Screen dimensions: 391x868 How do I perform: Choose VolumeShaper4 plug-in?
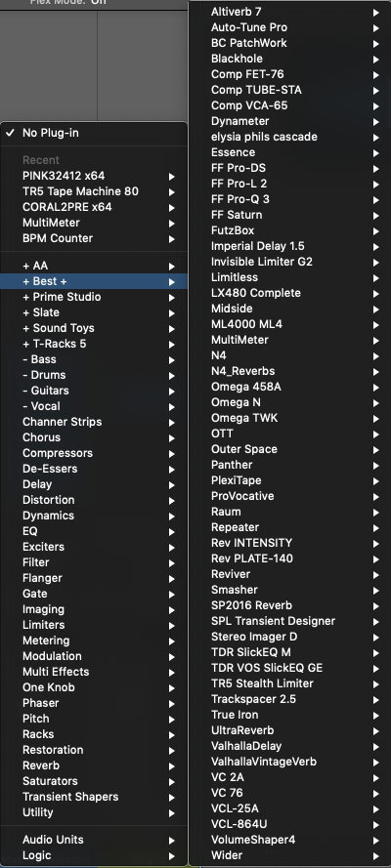point(289,840)
